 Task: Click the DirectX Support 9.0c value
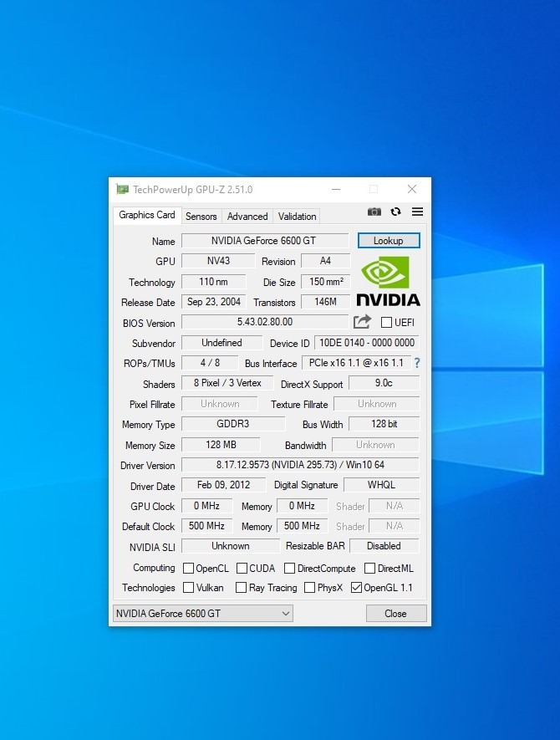(x=384, y=383)
